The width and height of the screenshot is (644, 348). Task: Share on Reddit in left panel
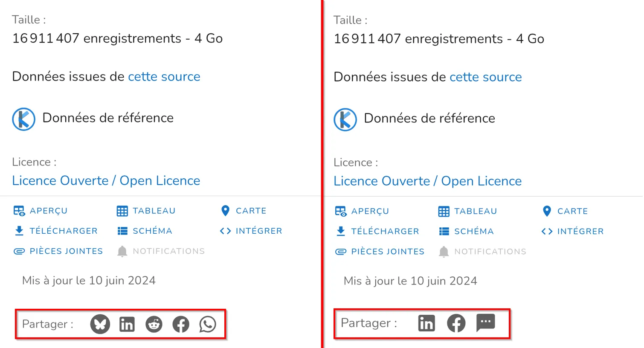pos(154,324)
